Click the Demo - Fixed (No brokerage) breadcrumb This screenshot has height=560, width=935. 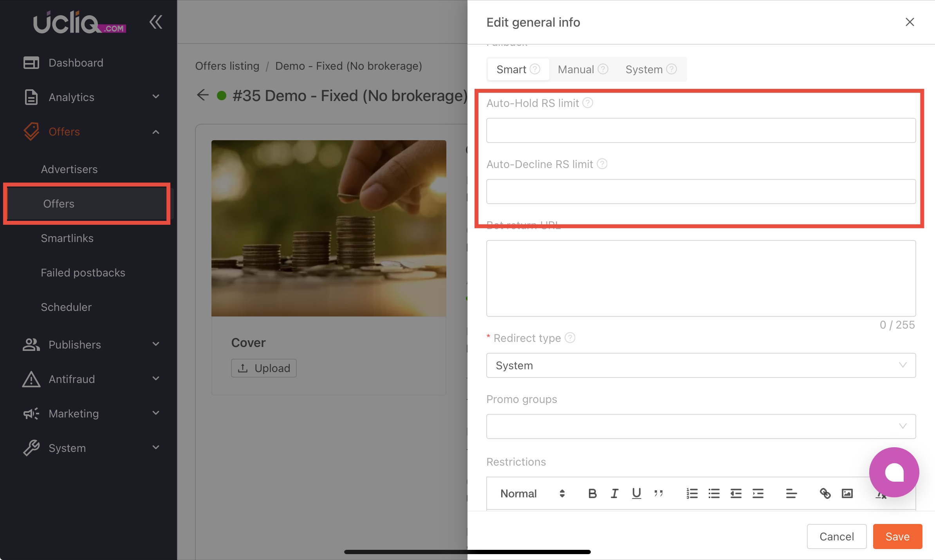[x=348, y=66]
